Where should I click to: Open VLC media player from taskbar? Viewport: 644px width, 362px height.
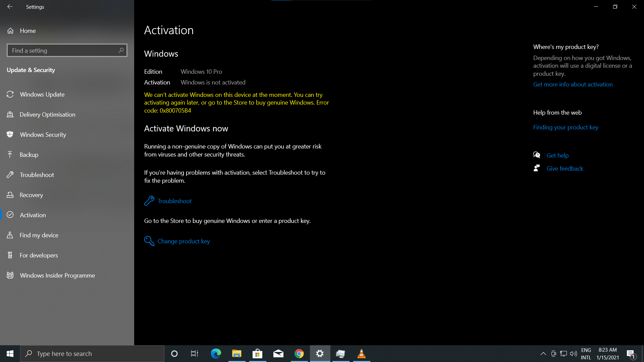[361, 354]
